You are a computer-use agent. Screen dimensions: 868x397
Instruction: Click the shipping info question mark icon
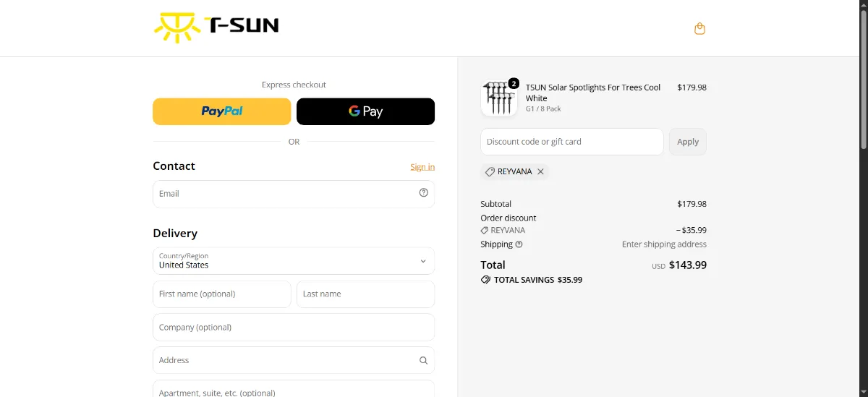pyautogui.click(x=519, y=244)
